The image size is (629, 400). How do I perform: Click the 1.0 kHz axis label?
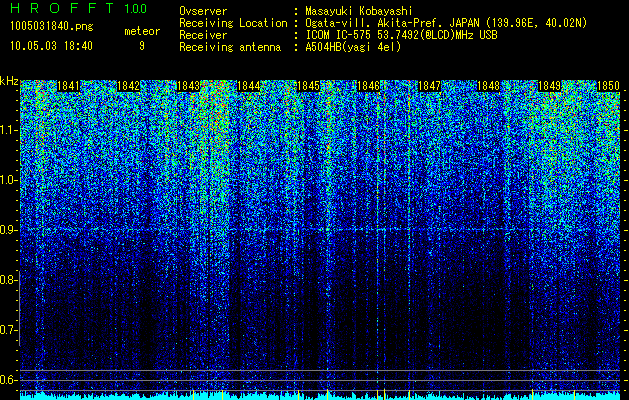coord(8,180)
